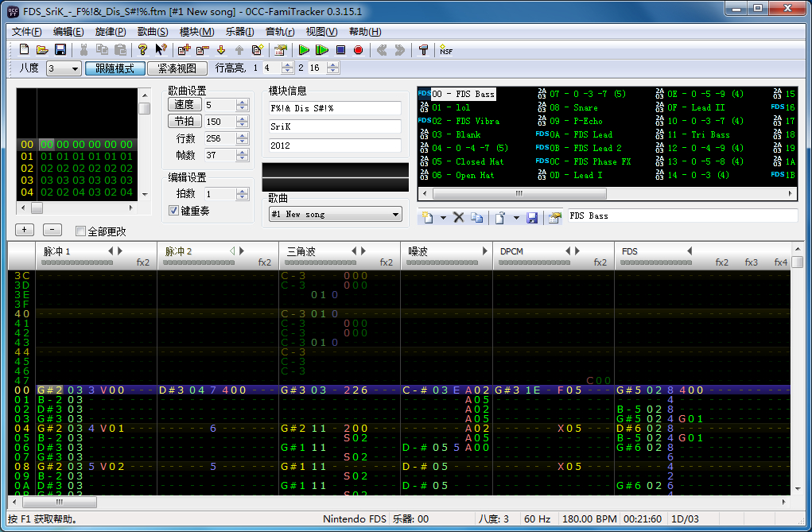Edit the selected instrument icon

pos(554,217)
